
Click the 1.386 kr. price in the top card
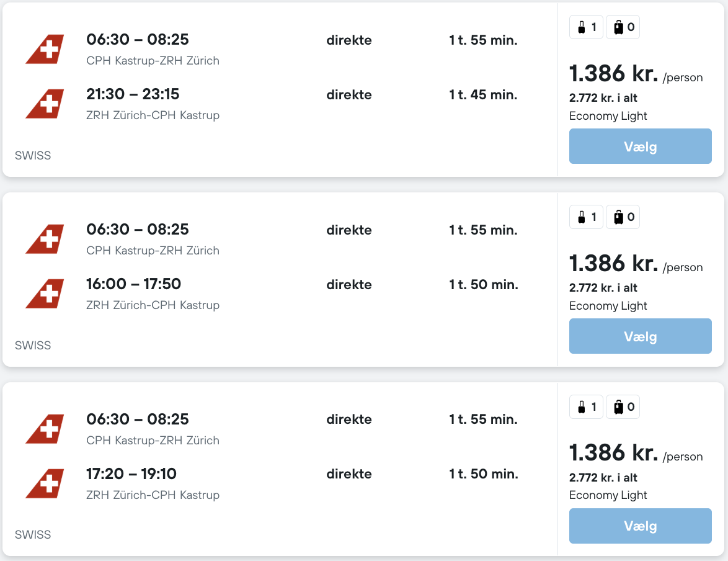613,74
